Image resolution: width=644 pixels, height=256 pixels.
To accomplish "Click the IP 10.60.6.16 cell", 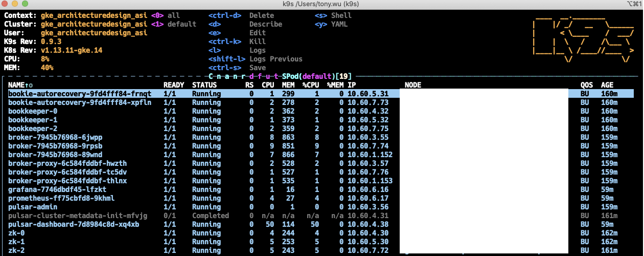I will point(368,189).
